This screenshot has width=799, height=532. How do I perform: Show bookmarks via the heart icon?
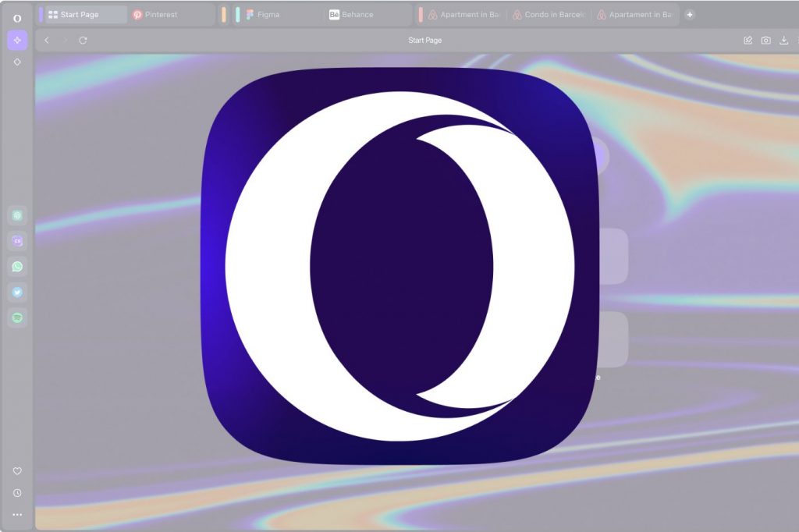pyautogui.click(x=17, y=471)
